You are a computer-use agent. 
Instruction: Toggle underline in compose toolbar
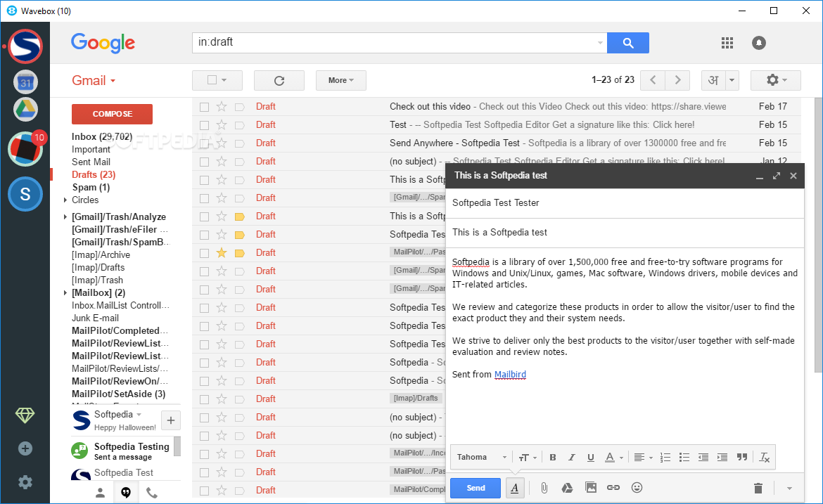(x=590, y=458)
